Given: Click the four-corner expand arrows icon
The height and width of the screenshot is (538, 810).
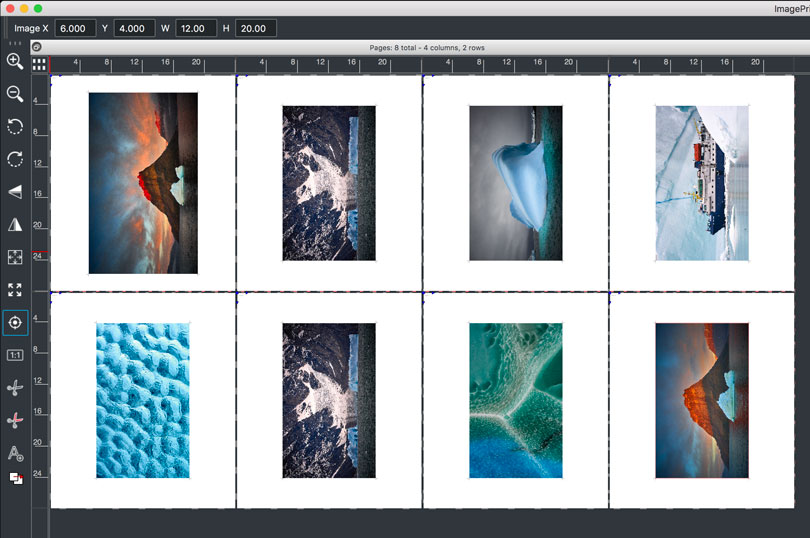Looking at the screenshot, I should click(x=14, y=289).
